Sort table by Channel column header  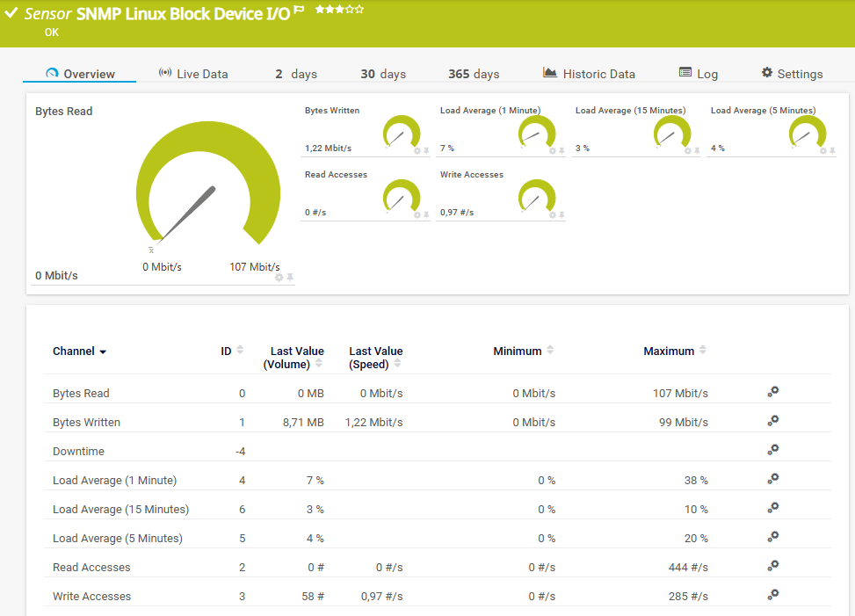pos(79,351)
